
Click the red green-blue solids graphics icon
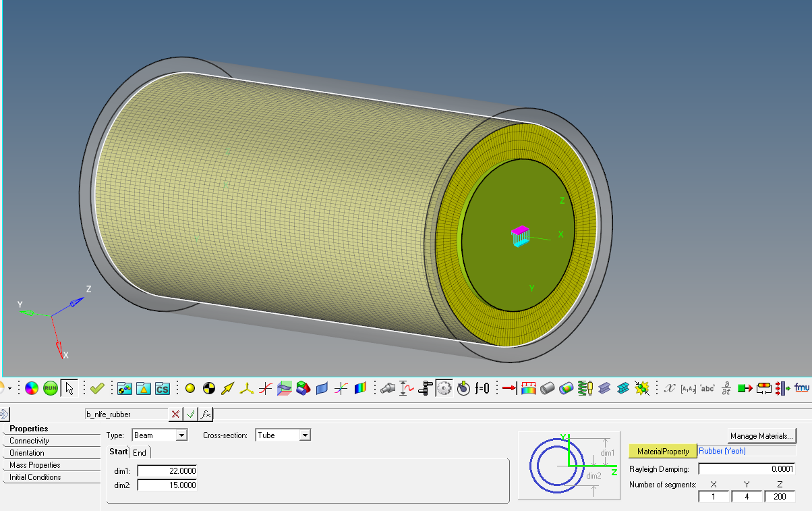303,388
